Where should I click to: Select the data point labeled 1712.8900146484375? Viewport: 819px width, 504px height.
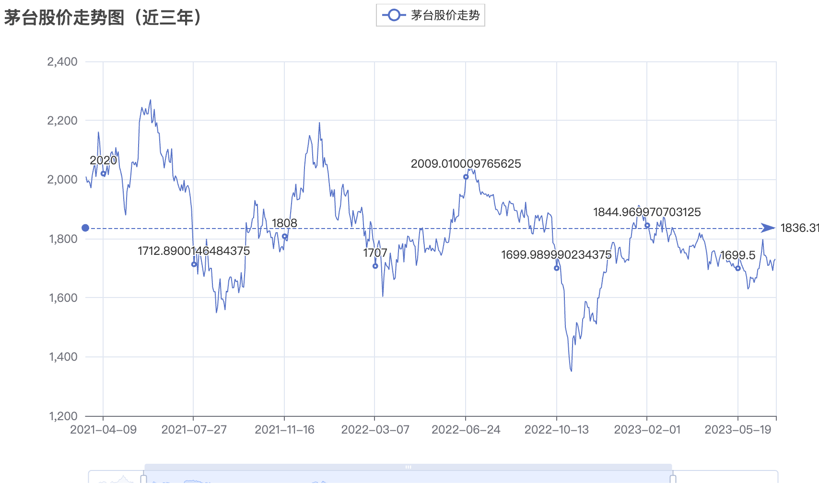194,264
